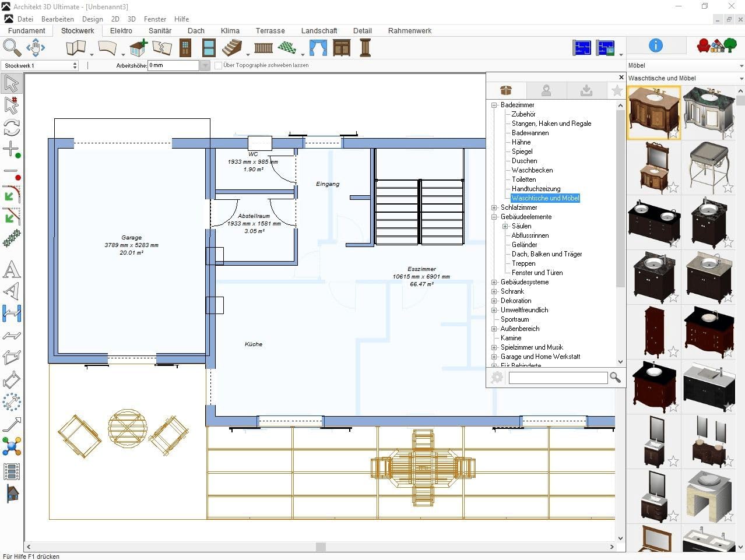
Task: Collapse the Badezimmer tree node
Action: [x=494, y=105]
